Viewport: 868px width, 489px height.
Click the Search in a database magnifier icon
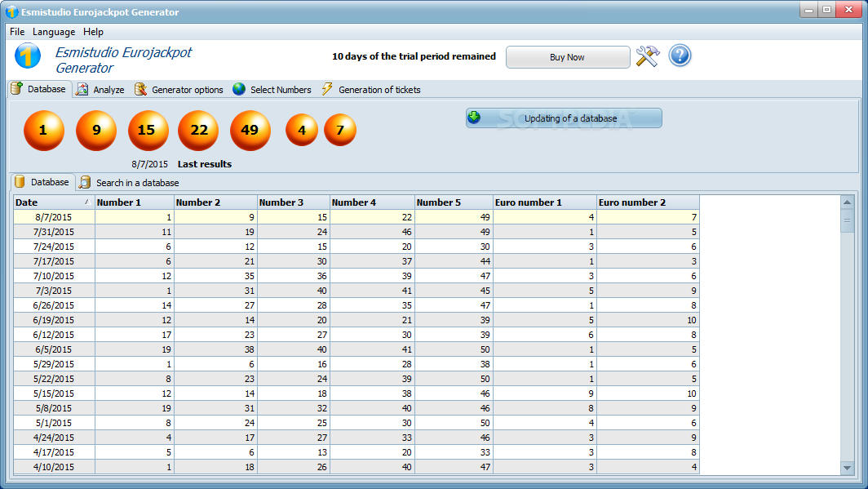pyautogui.click(x=85, y=182)
